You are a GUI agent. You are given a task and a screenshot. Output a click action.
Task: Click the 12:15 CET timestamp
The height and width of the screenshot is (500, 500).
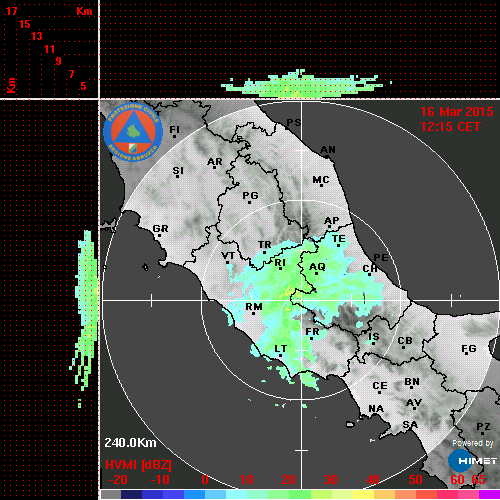(450, 127)
